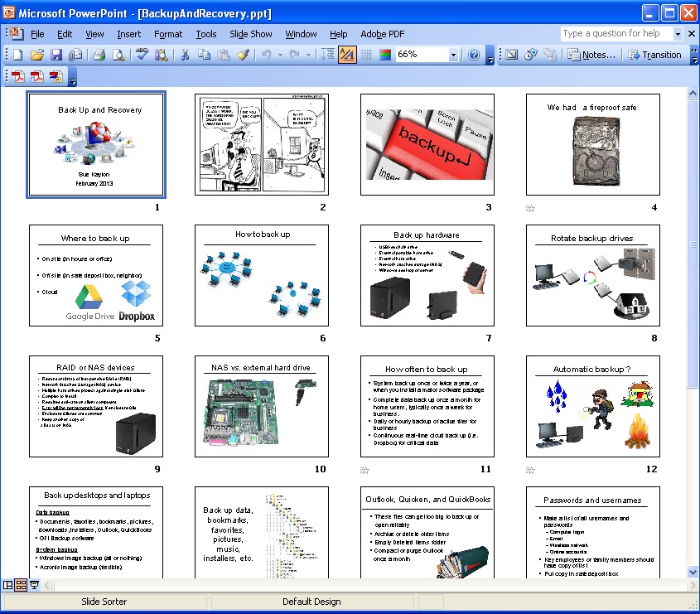The image size is (700, 614).
Task: Open the Adobe PDF menu
Action: tap(382, 34)
